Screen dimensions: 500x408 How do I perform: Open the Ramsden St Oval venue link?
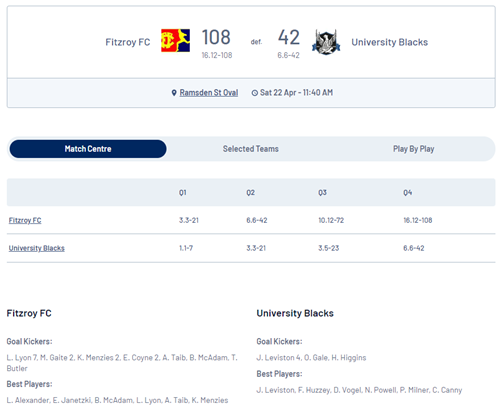[x=209, y=93]
